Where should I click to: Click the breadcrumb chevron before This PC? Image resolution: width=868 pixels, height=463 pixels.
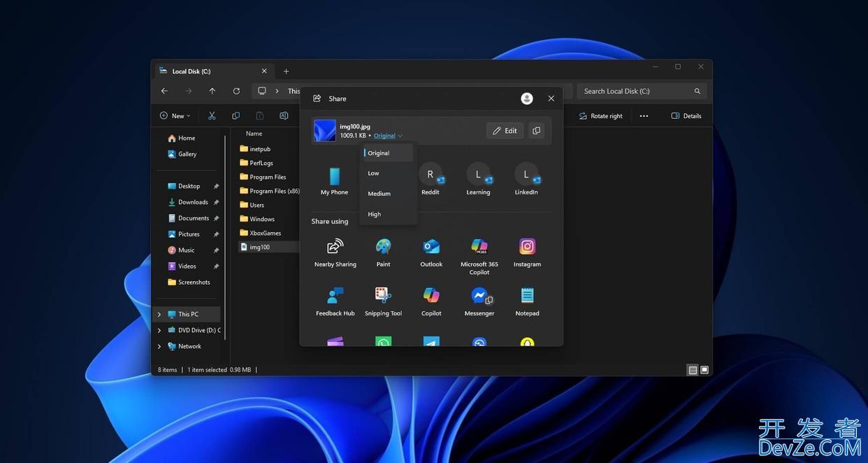click(x=277, y=91)
